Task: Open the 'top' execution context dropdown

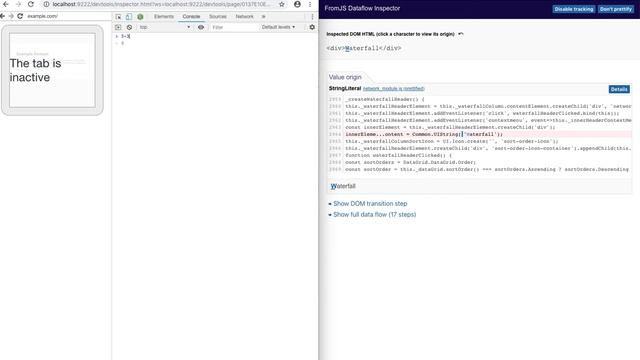Action: pyautogui.click(x=165, y=27)
